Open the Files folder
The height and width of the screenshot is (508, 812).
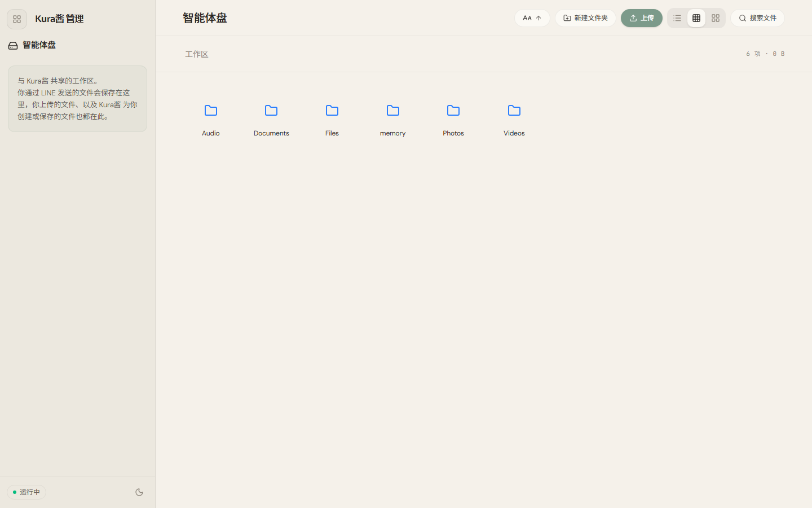tap(332, 120)
